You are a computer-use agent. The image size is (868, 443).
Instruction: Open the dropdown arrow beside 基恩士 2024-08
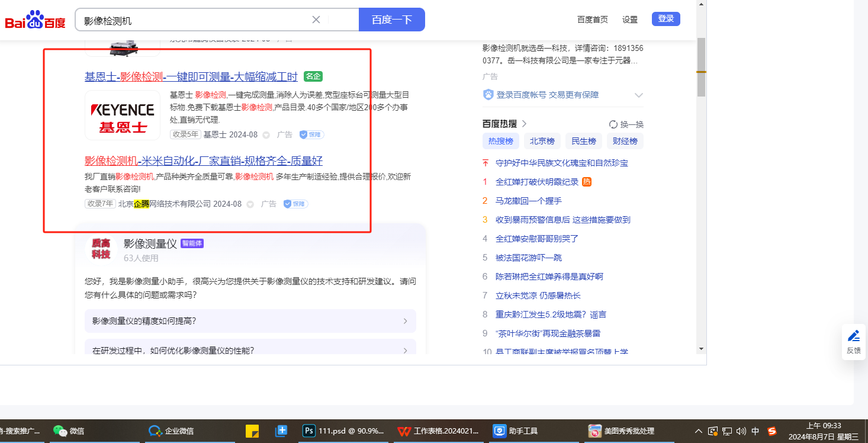point(266,135)
